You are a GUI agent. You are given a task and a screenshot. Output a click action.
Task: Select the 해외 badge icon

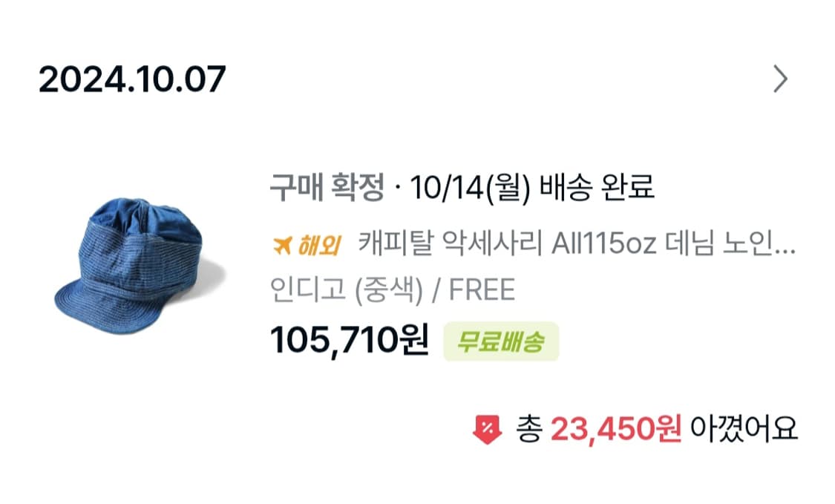coord(306,246)
